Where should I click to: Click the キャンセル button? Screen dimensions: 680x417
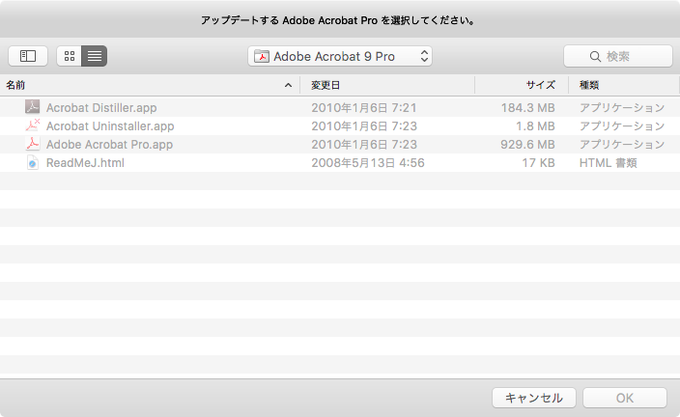[534, 397]
